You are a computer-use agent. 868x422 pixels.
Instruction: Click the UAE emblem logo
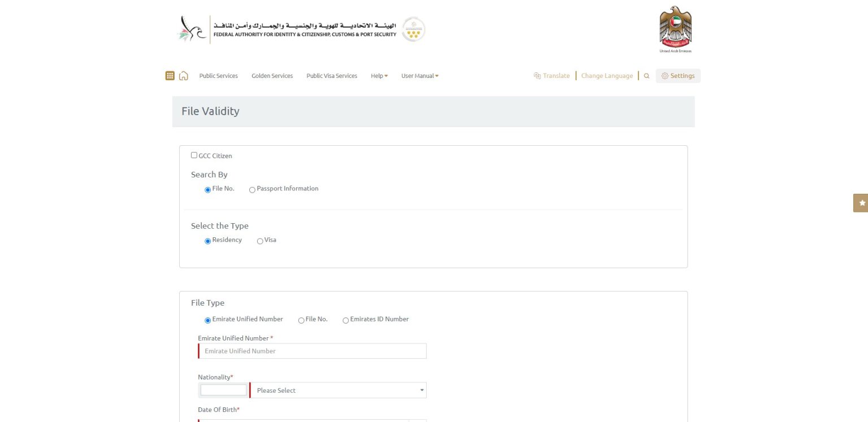675,27
